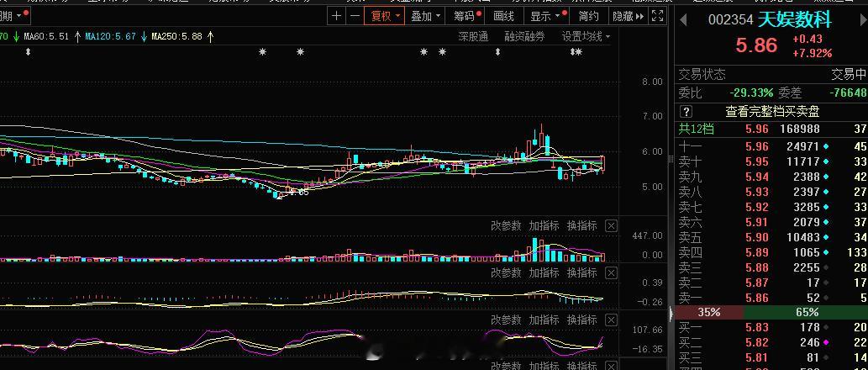Screen dimensions: 868x370
Task: Select 卖三 price 5.88
Action: 757,267
